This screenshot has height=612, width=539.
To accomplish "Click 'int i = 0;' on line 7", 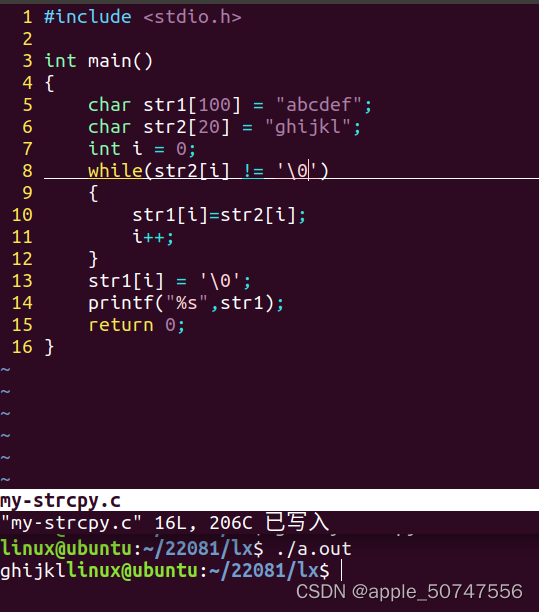I will point(142,149).
